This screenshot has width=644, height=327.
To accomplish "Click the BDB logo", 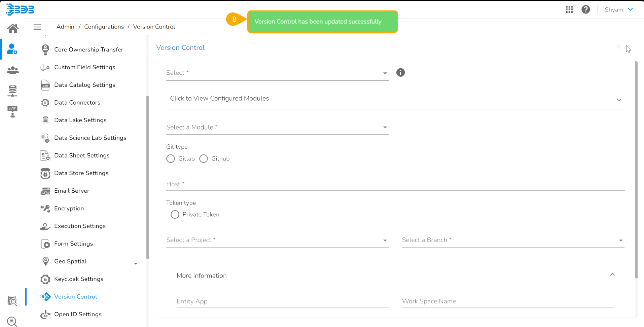I will 20,9.
